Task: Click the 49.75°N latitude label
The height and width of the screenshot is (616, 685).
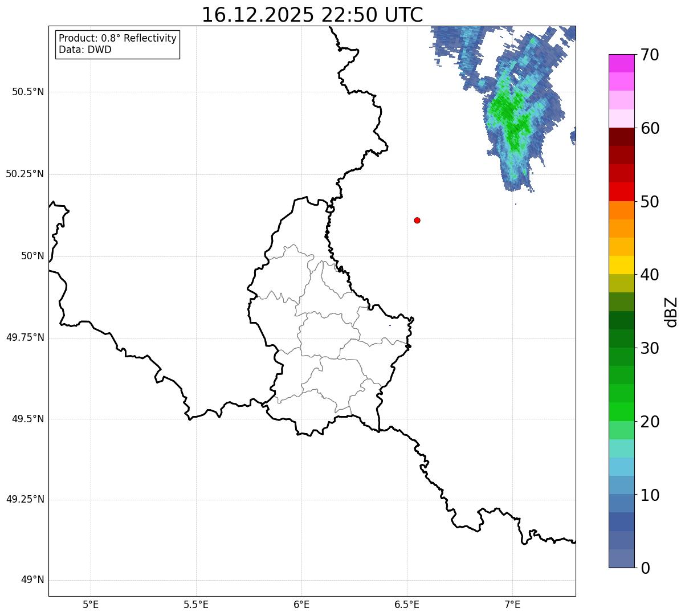Action: [25, 337]
